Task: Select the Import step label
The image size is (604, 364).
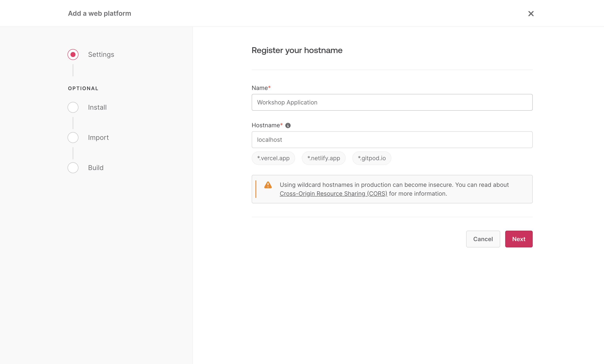Action: (x=98, y=138)
